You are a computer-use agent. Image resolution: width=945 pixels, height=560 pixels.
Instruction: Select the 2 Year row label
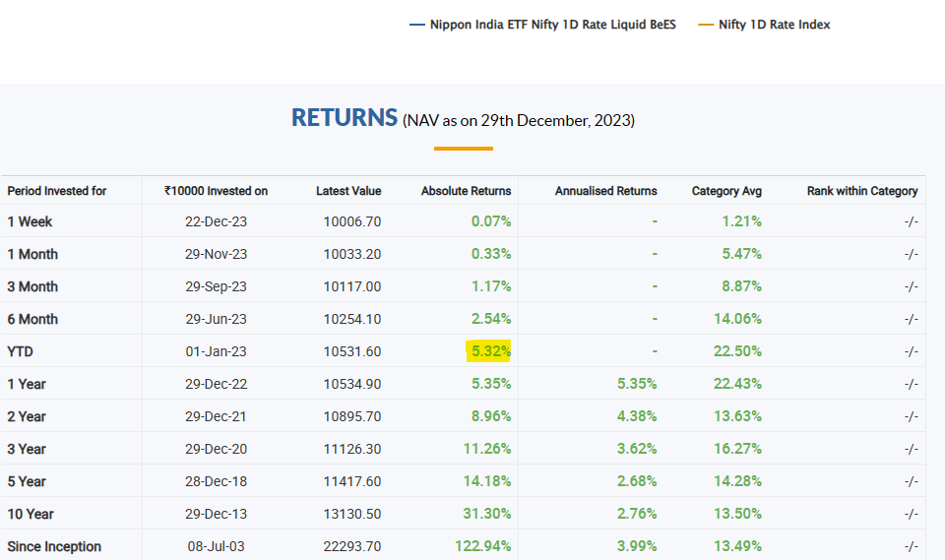click(x=27, y=417)
